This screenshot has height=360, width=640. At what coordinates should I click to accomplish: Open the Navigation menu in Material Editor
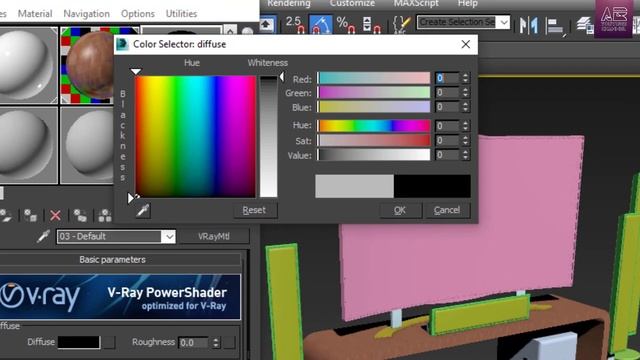[x=86, y=13]
